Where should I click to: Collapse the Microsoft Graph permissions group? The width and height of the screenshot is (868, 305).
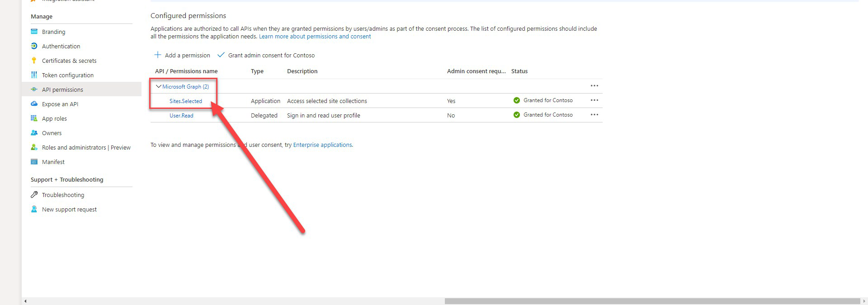pos(158,86)
